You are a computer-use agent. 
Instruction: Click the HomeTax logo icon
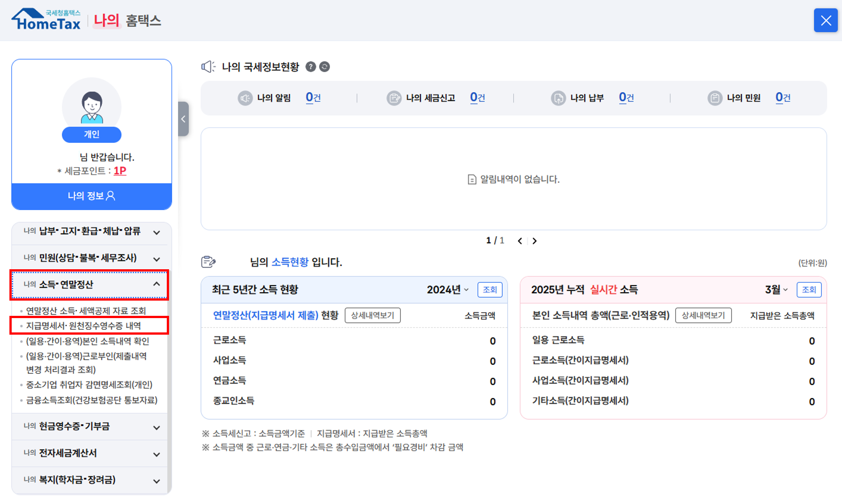[x=46, y=20]
